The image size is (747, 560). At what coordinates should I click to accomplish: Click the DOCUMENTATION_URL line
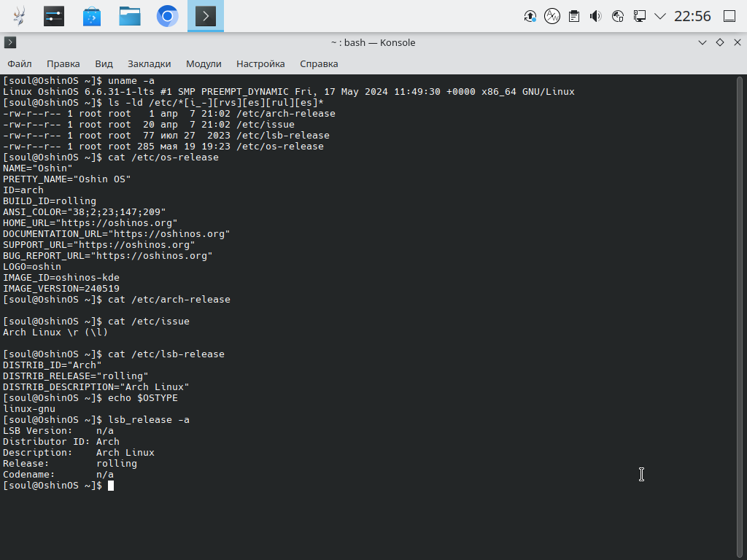coord(116,234)
